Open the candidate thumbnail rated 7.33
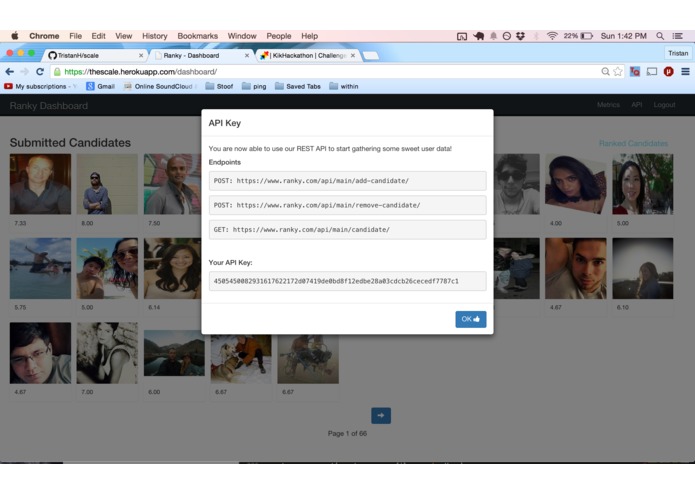Viewport: 695px width, 494px height. pos(40,184)
